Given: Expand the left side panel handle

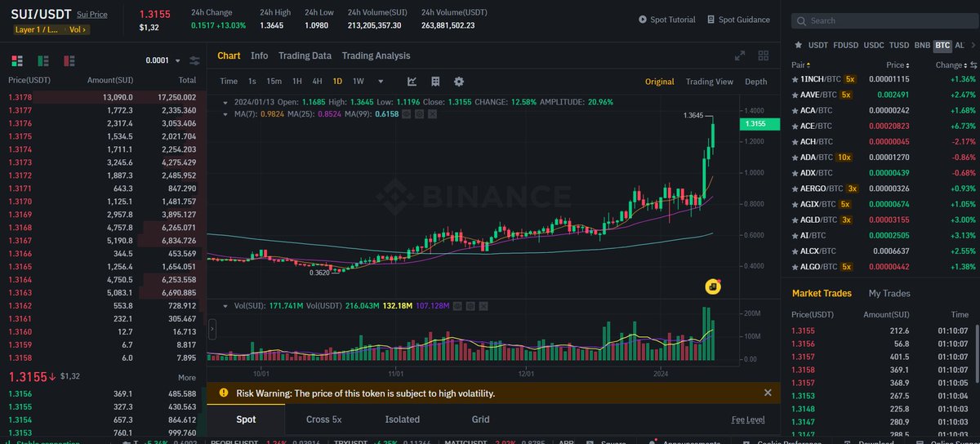Looking at the screenshot, I should [x=212, y=329].
